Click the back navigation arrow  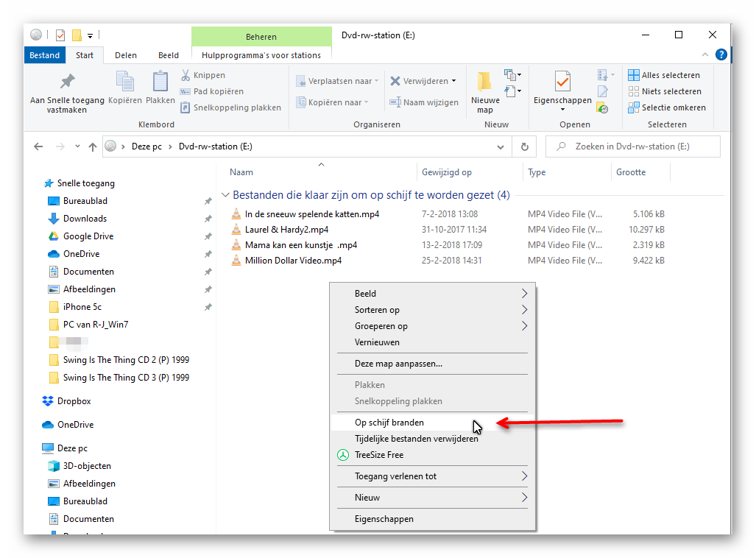point(38,146)
